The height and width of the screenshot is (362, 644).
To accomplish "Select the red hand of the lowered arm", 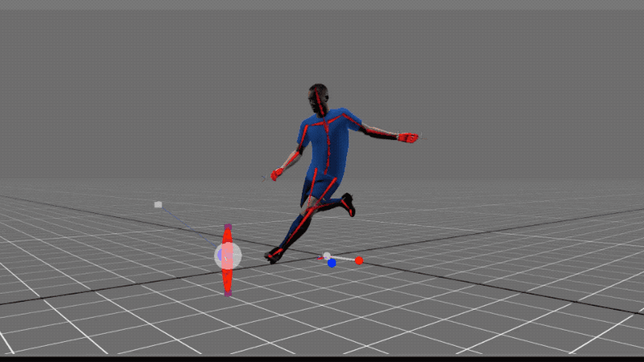I will pos(277,173).
